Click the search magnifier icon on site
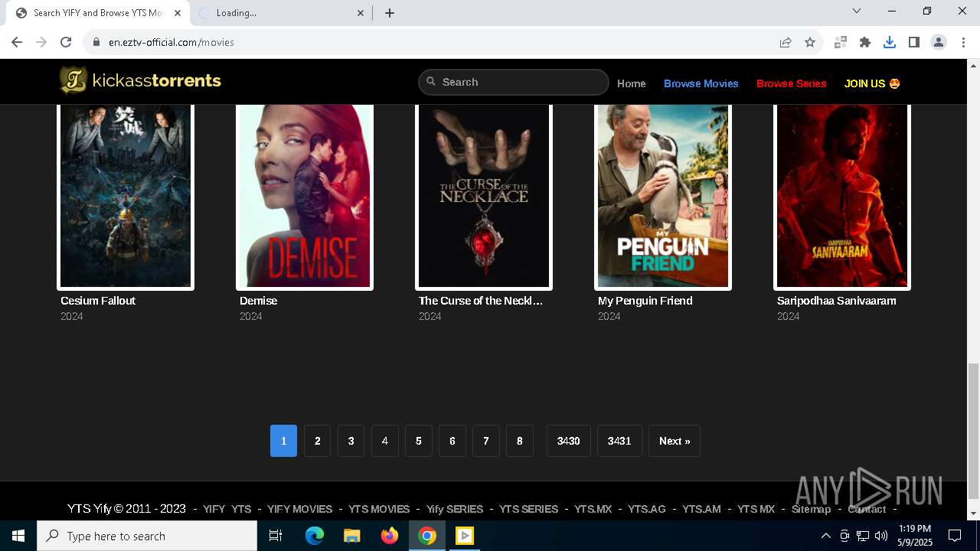The height and width of the screenshot is (551, 980). [x=431, y=81]
